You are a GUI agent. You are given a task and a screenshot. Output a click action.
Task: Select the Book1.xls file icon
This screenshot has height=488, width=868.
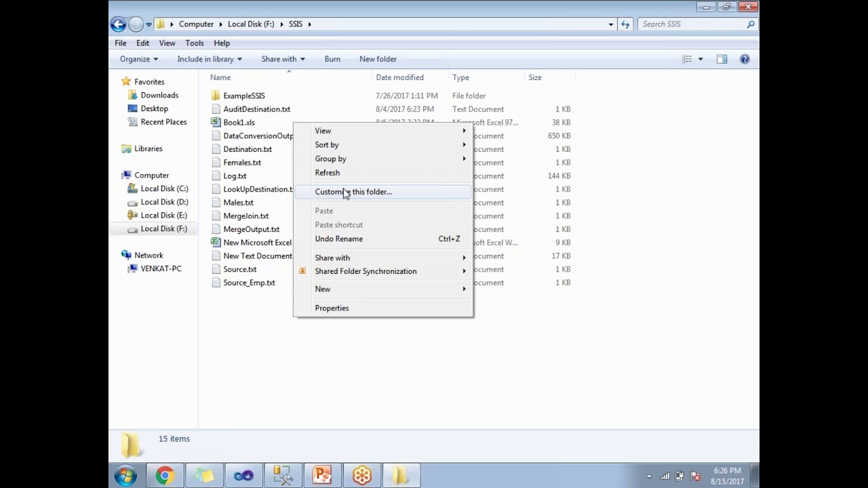216,123
